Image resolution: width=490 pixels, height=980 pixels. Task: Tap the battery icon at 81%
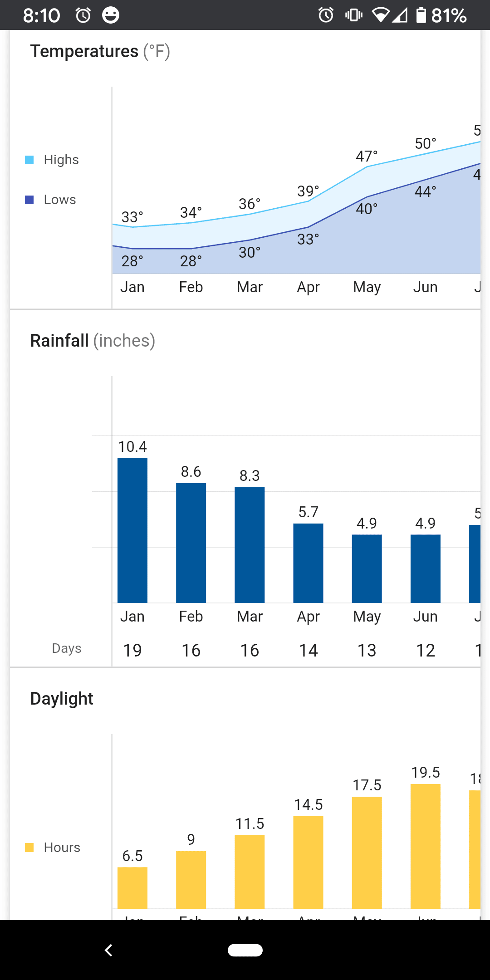pyautogui.click(x=421, y=15)
